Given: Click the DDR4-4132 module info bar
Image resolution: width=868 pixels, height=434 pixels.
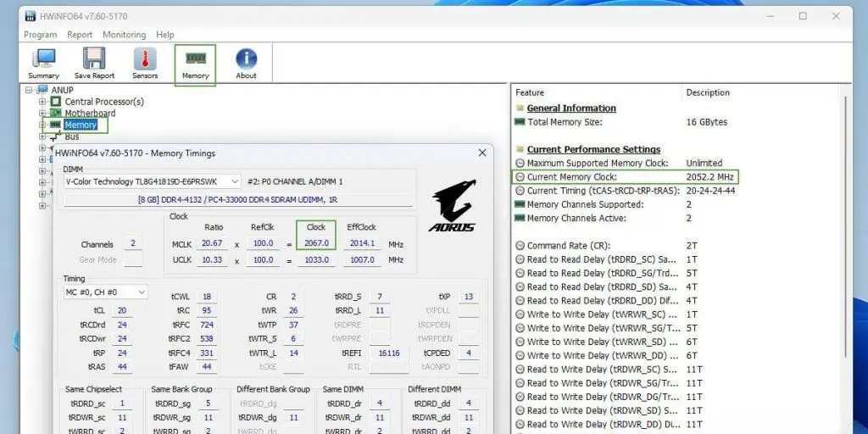Looking at the screenshot, I should pos(238,200).
